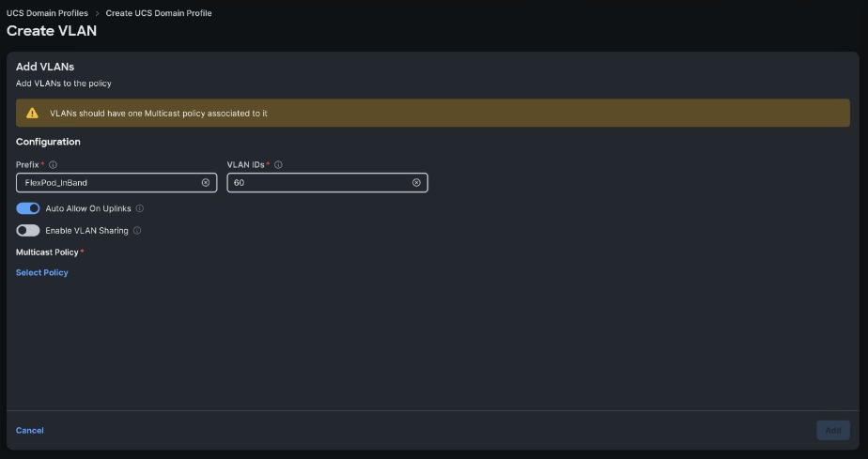Open Create UCS Domain Profile breadcrumb
The height and width of the screenshot is (459, 868).
[159, 13]
